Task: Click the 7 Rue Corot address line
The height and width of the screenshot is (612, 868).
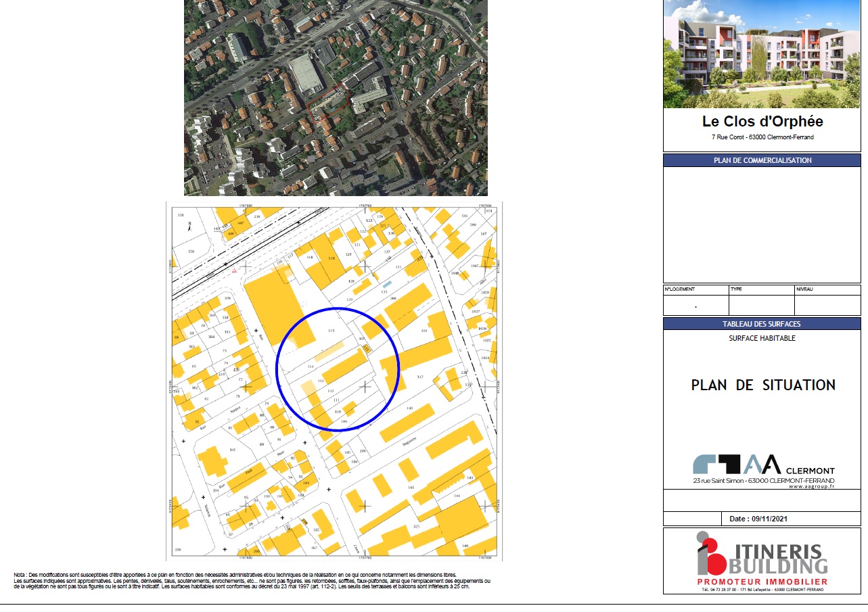Action: coord(762,137)
